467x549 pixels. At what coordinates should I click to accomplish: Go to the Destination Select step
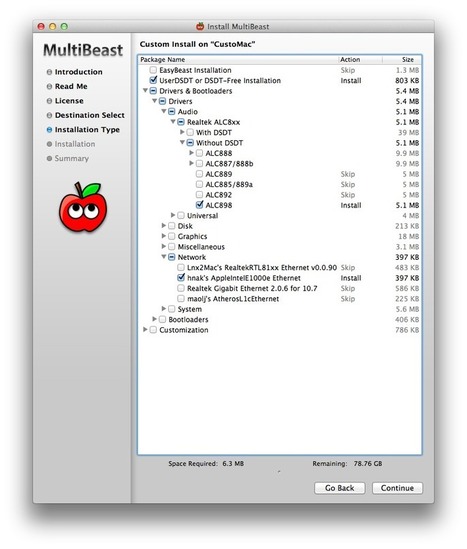click(x=90, y=115)
